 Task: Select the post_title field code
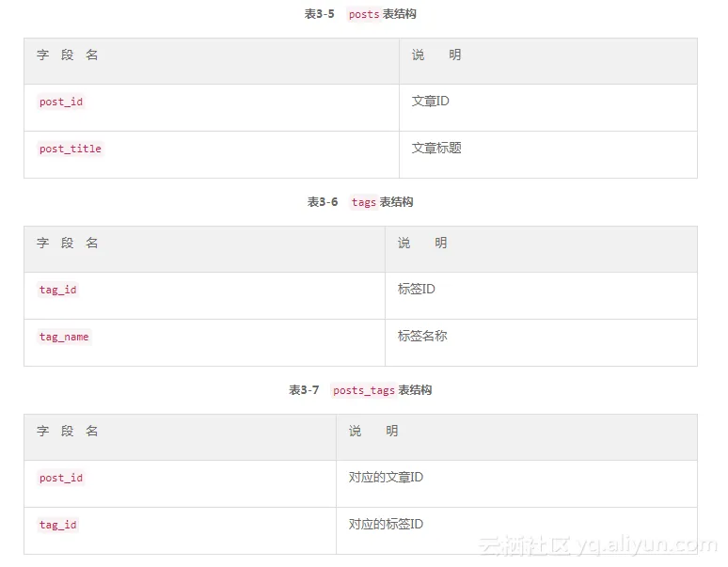(x=71, y=149)
